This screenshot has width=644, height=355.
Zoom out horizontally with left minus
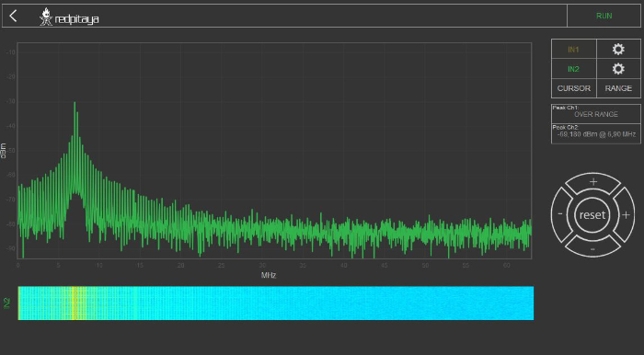560,214
